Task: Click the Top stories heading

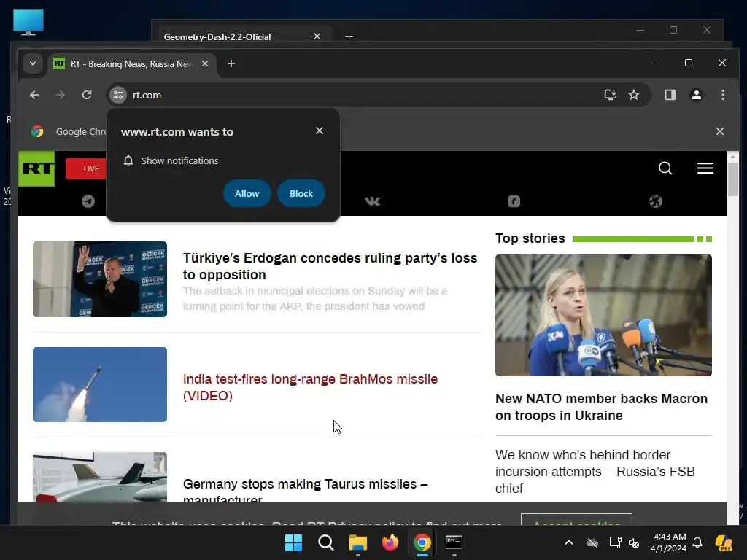Action: coord(530,238)
